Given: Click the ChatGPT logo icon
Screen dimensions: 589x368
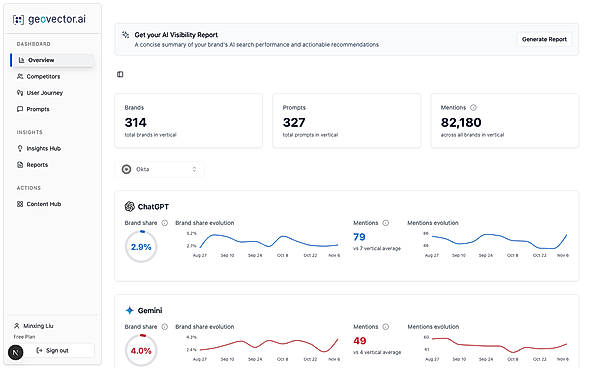Looking at the screenshot, I should click(x=130, y=206).
